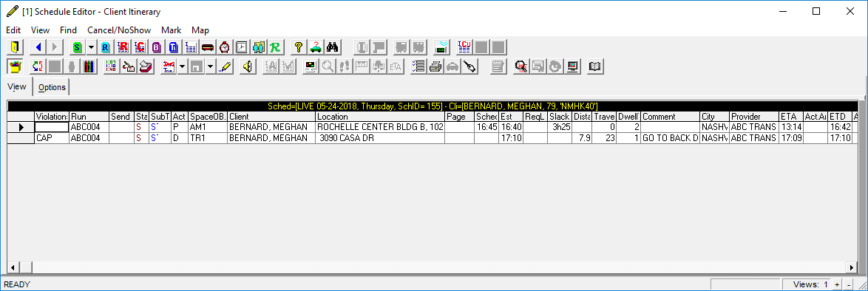Click the printer icon

coord(436,66)
